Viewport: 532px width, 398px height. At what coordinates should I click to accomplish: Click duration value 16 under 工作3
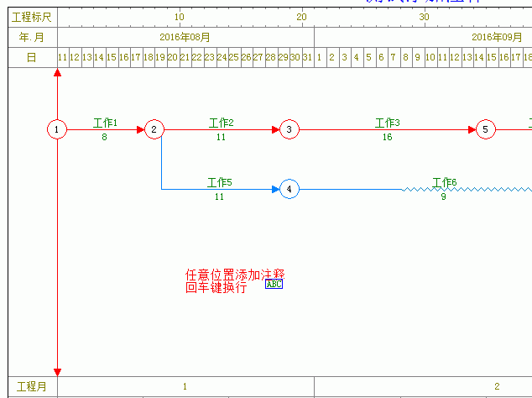tap(388, 137)
